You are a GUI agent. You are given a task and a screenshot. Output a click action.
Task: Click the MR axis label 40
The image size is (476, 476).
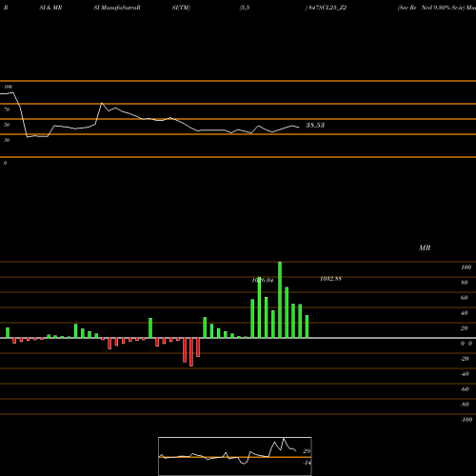465,313
